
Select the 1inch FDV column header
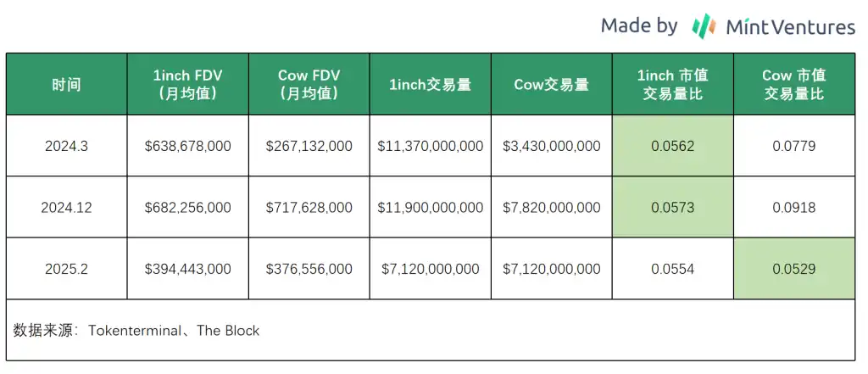pos(187,84)
